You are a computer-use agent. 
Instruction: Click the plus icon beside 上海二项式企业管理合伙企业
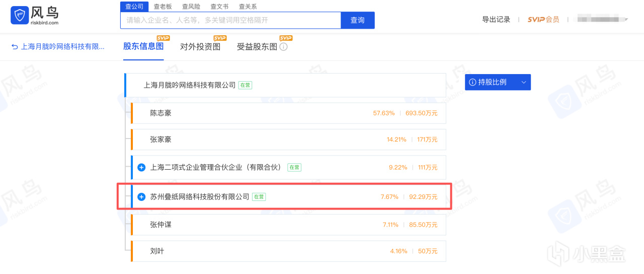coord(141,167)
